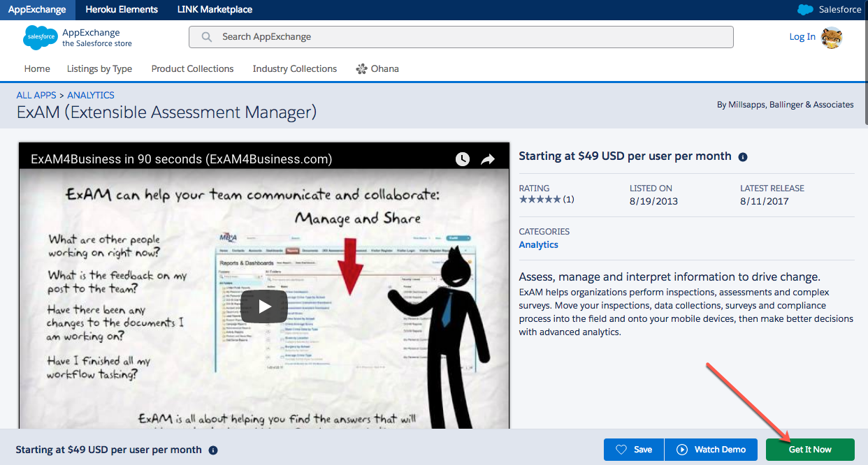Click the ANALYTICS breadcrumb link

point(91,95)
